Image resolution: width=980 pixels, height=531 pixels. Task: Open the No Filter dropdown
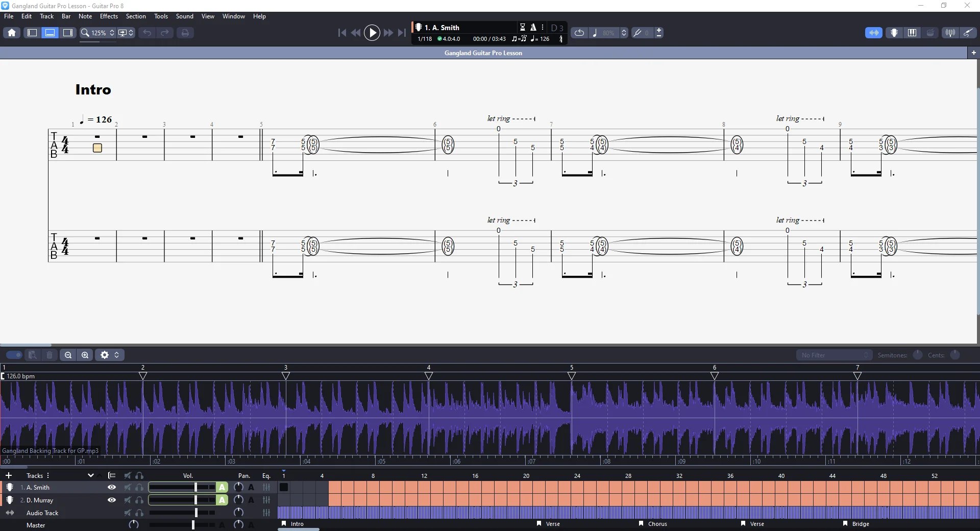834,355
